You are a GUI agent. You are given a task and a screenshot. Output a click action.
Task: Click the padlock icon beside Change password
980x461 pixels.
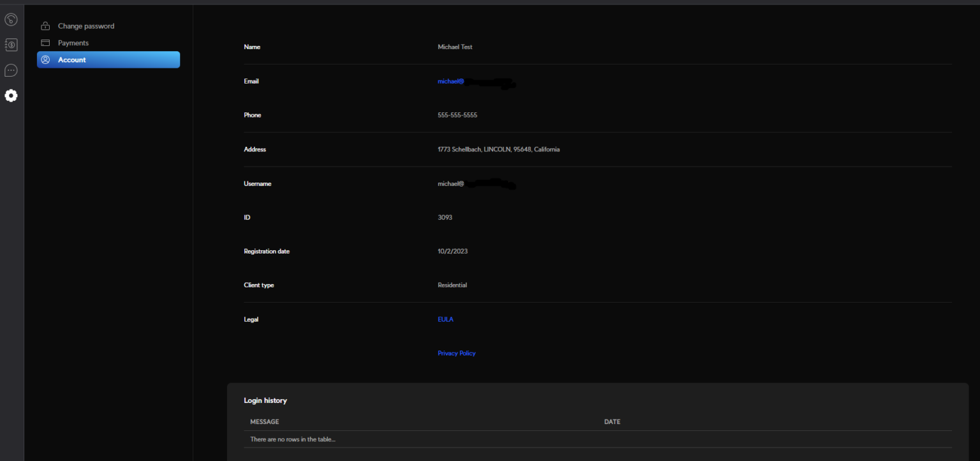coord(45,26)
